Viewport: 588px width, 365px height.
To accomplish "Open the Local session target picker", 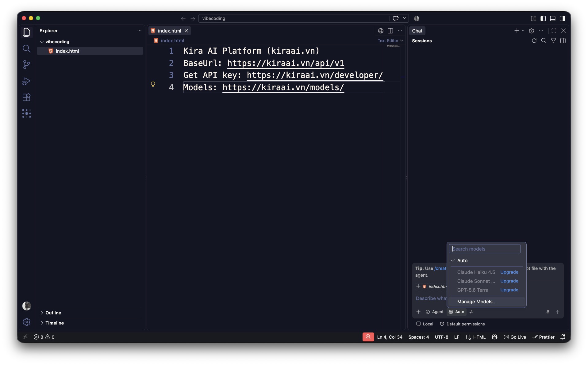I will (x=425, y=324).
